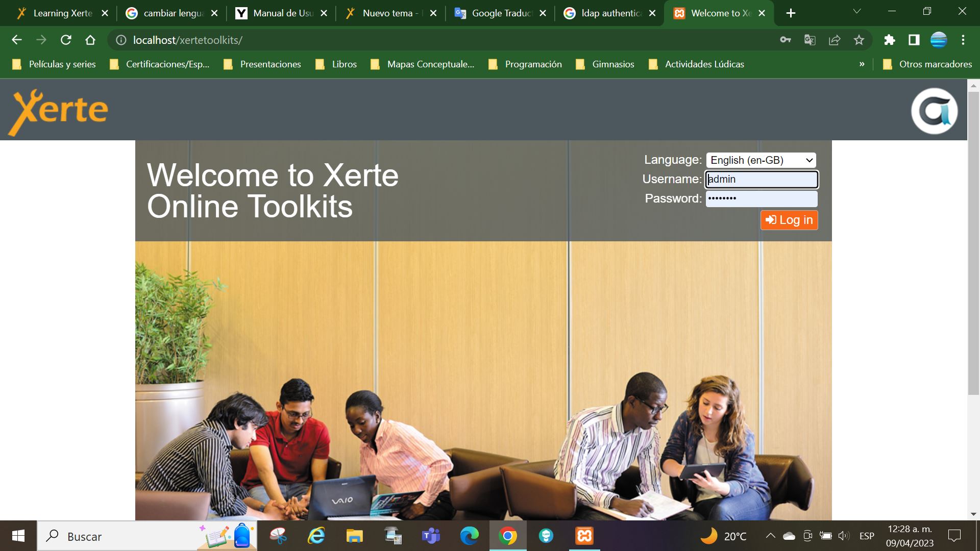Screen dimensions: 980x551
Task: Open the Presentaciones bookmark folder
Action: (262, 64)
